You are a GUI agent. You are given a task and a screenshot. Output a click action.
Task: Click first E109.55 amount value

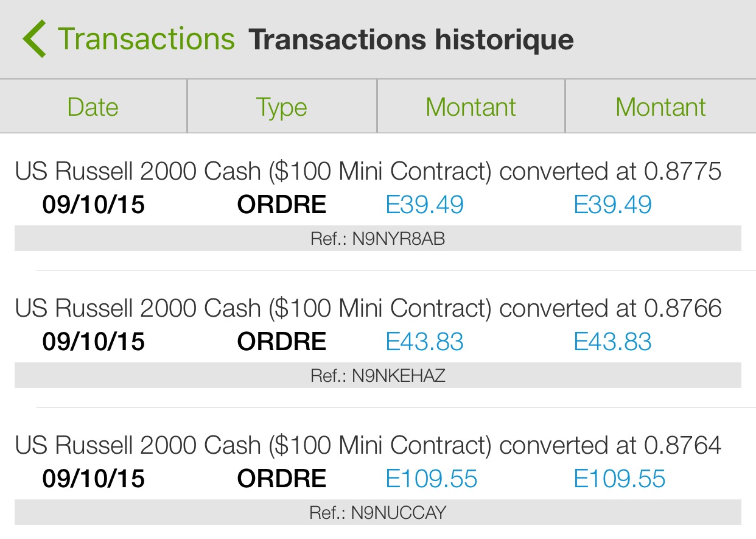click(x=432, y=479)
